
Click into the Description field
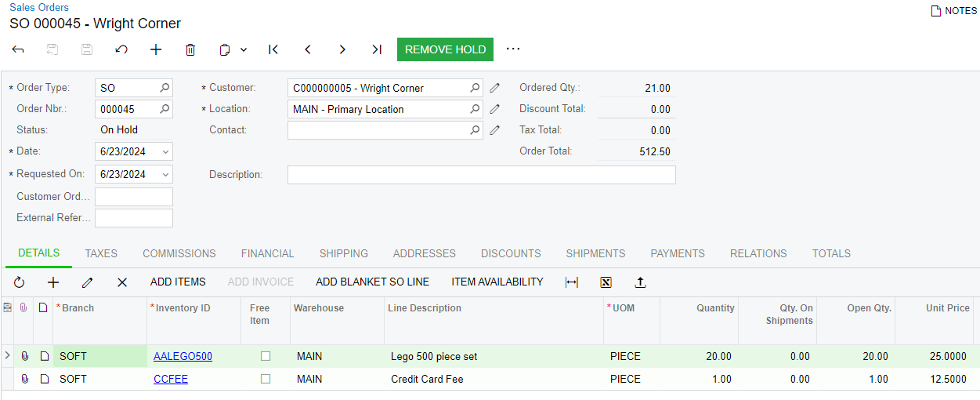pos(481,175)
